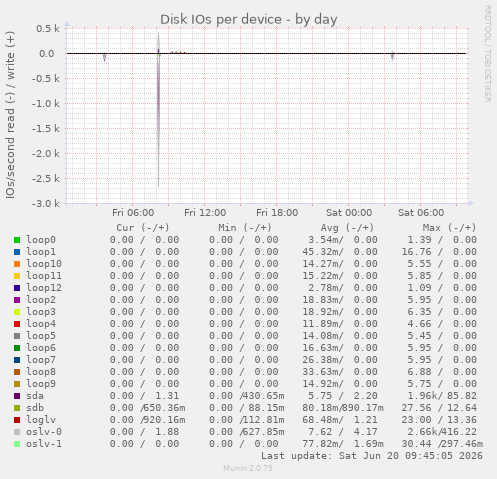Image resolution: width=497 pixels, height=479 pixels.
Task: Click the loop8 brown legend swatch
Action: 17,372
